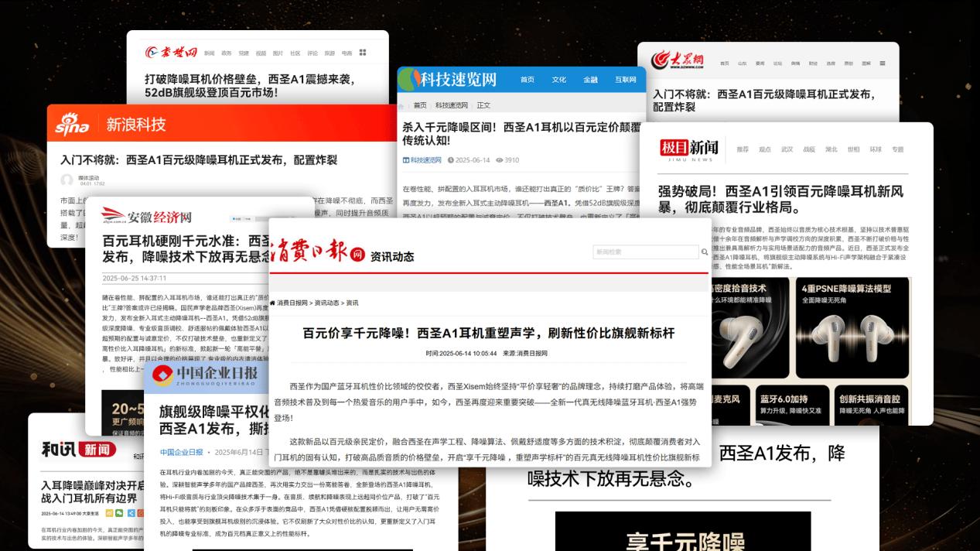Click 大众网 headline 入门不将就
This screenshot has height=551, width=980.
(763, 100)
